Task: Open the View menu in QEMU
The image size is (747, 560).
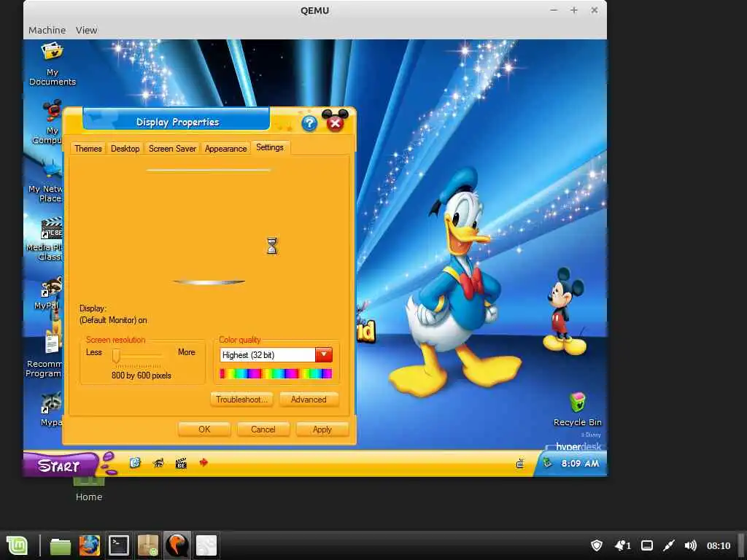Action: pos(86,30)
